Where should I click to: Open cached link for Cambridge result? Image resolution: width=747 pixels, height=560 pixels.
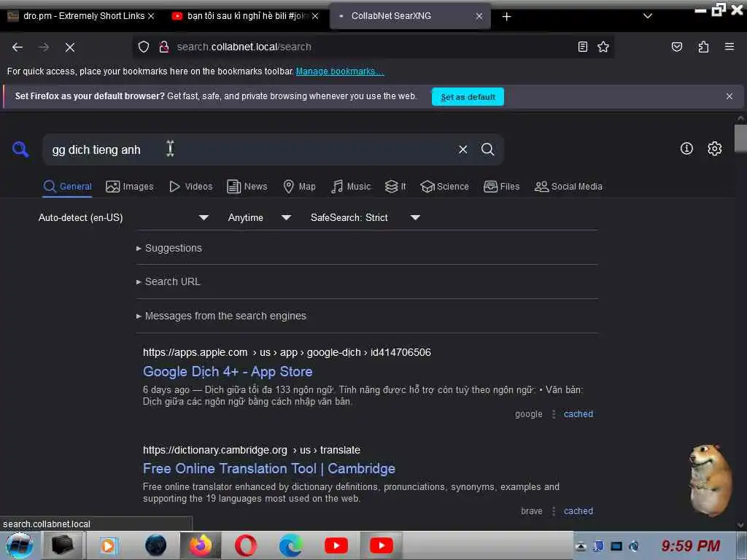tap(578, 511)
